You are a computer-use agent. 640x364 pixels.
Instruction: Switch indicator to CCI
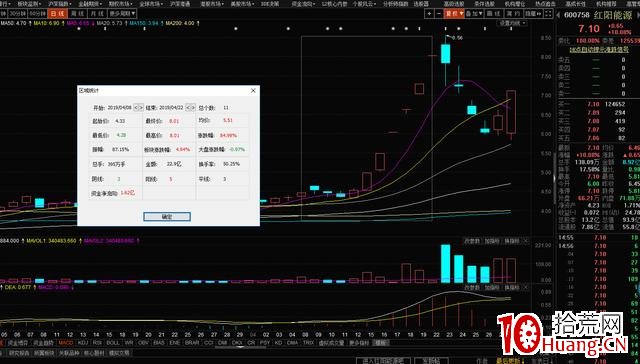[x=208, y=343]
